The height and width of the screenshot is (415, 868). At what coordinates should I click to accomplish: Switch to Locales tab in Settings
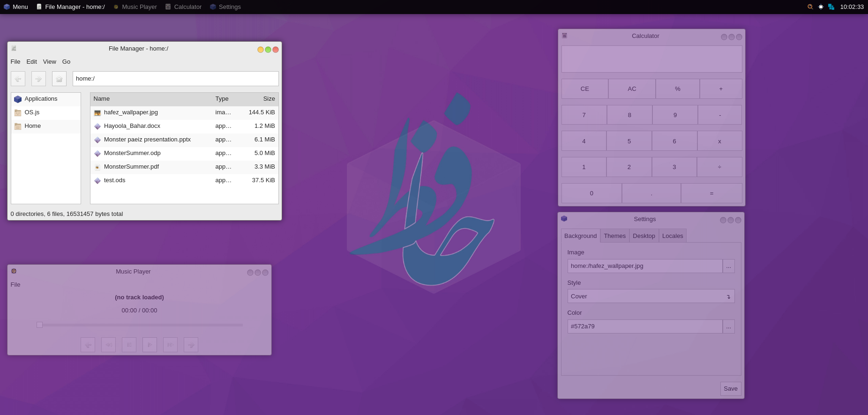click(x=673, y=236)
